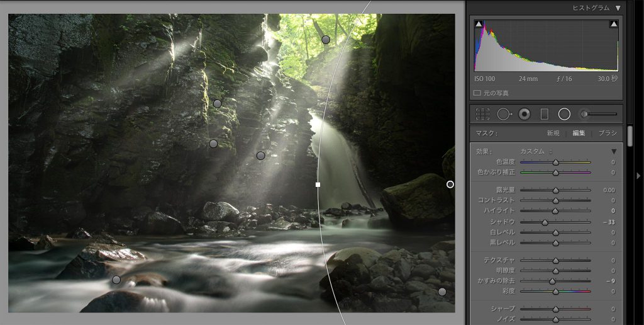Click the 黒レベル slider handle

[x=556, y=242]
